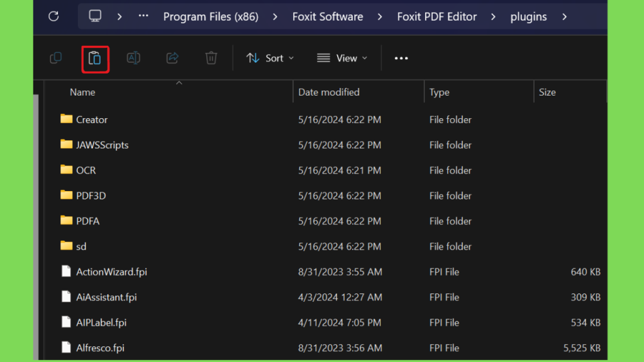The width and height of the screenshot is (644, 362).
Task: Expand chevron after This PC icon
Action: [x=119, y=17]
